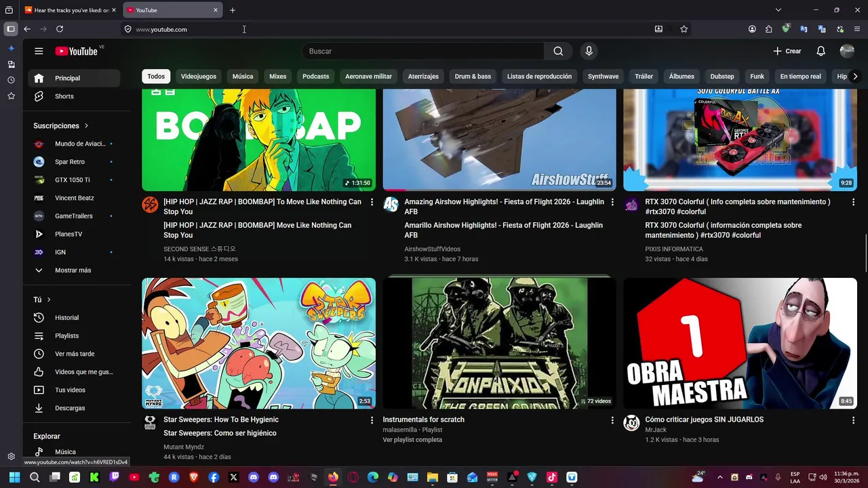Screen dimensions: 868x488
Task: Expand Mostrar más subscriptions
Action: point(74,270)
